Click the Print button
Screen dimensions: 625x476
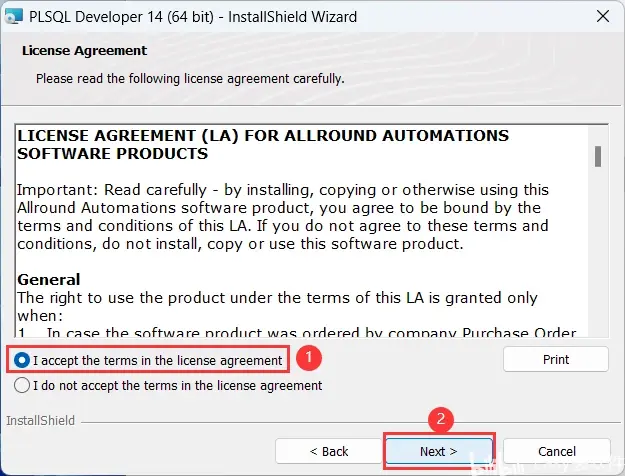(556, 359)
